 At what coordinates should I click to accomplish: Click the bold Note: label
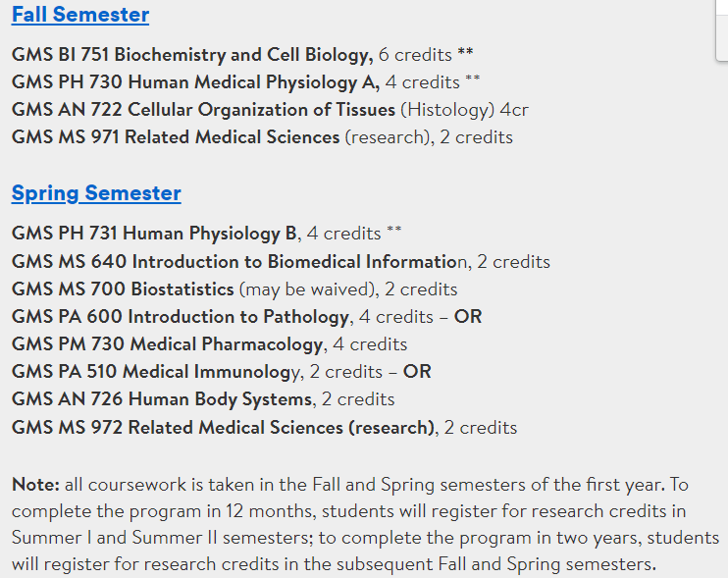tap(35, 484)
